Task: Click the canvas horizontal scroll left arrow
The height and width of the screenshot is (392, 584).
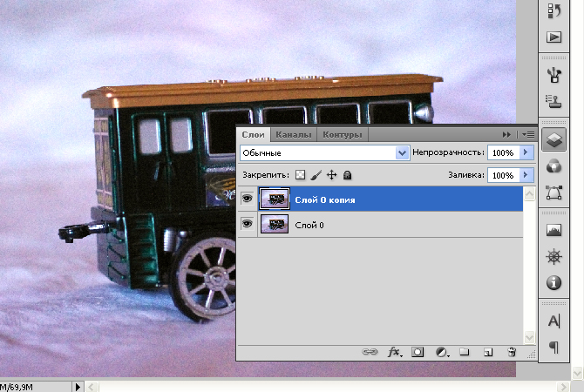Action: coord(92,387)
